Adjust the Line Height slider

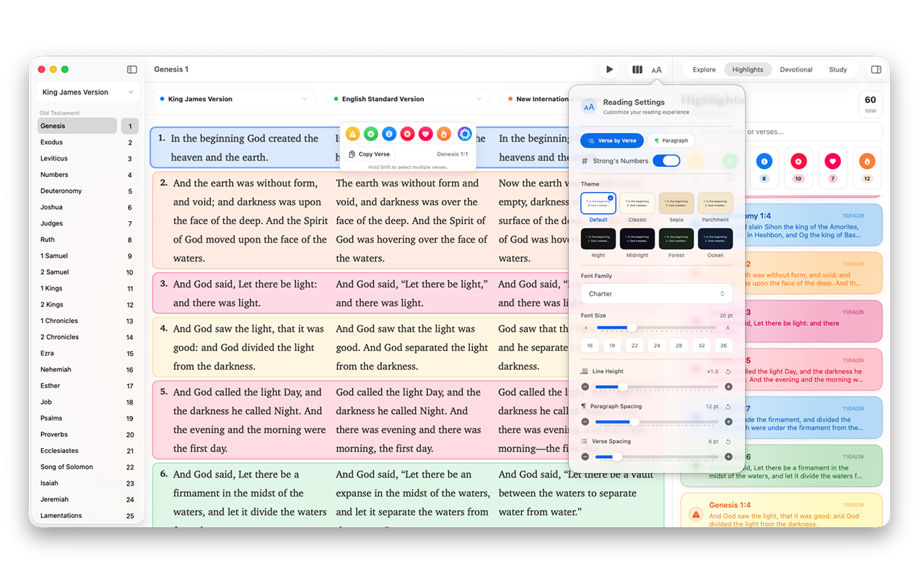click(x=657, y=387)
